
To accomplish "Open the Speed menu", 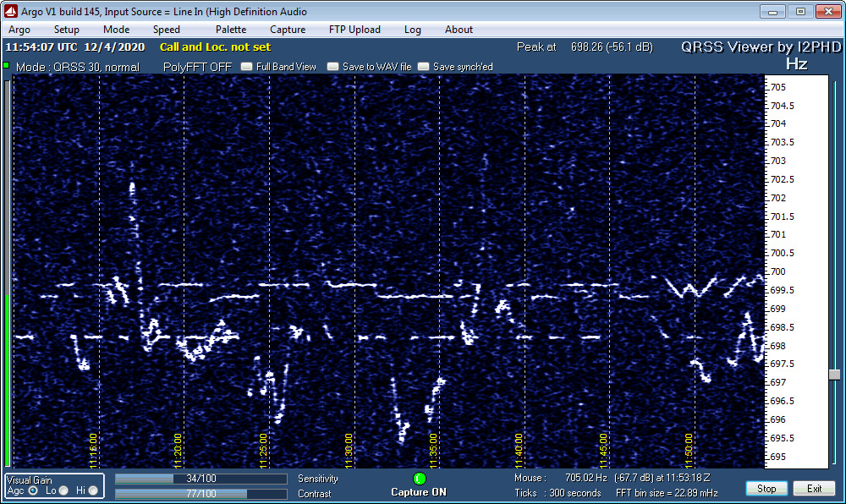I will tap(166, 30).
